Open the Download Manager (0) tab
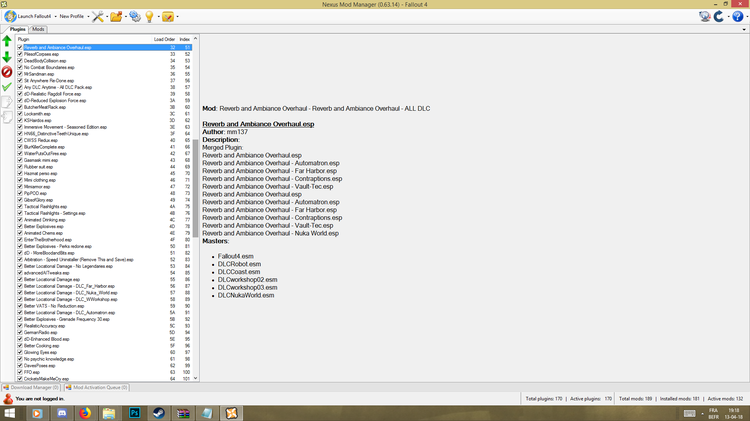The height and width of the screenshot is (421, 750). 31,388
